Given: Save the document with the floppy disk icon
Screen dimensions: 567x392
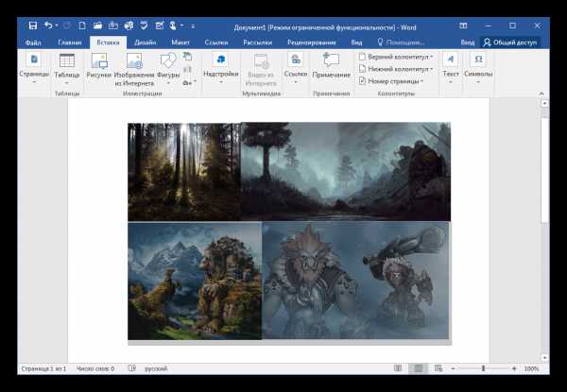Looking at the screenshot, I should 33,26.
